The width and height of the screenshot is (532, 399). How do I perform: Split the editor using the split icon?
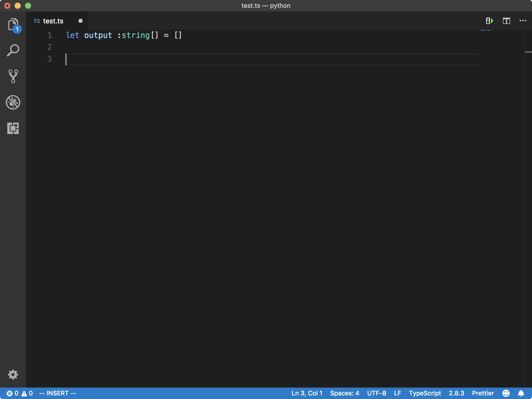click(x=507, y=21)
